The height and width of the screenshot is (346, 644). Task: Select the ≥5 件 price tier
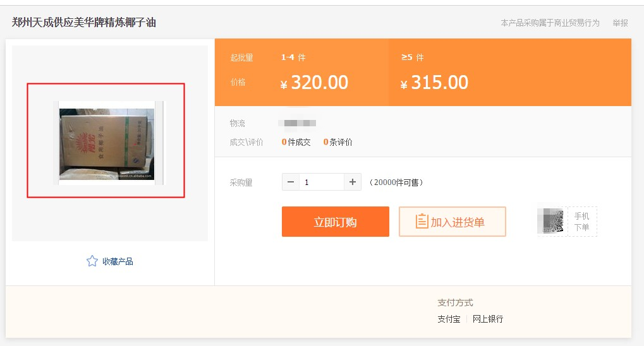point(412,57)
